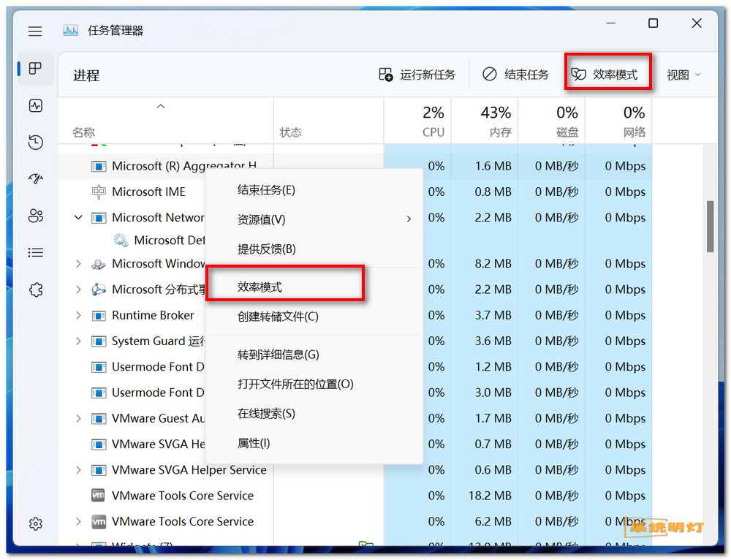This screenshot has width=731, height=560.
Task: Open the Processes page in sidebar
Action: click(x=35, y=69)
